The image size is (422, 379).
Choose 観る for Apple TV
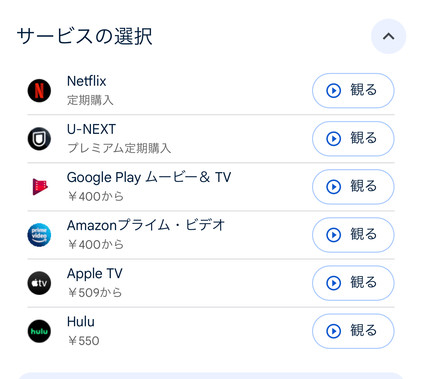point(353,283)
